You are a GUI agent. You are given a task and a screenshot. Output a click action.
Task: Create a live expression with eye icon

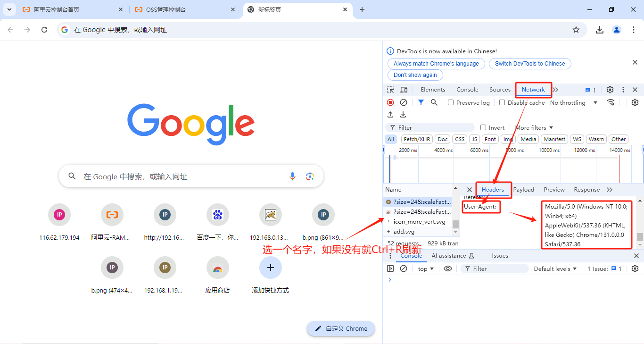point(448,268)
